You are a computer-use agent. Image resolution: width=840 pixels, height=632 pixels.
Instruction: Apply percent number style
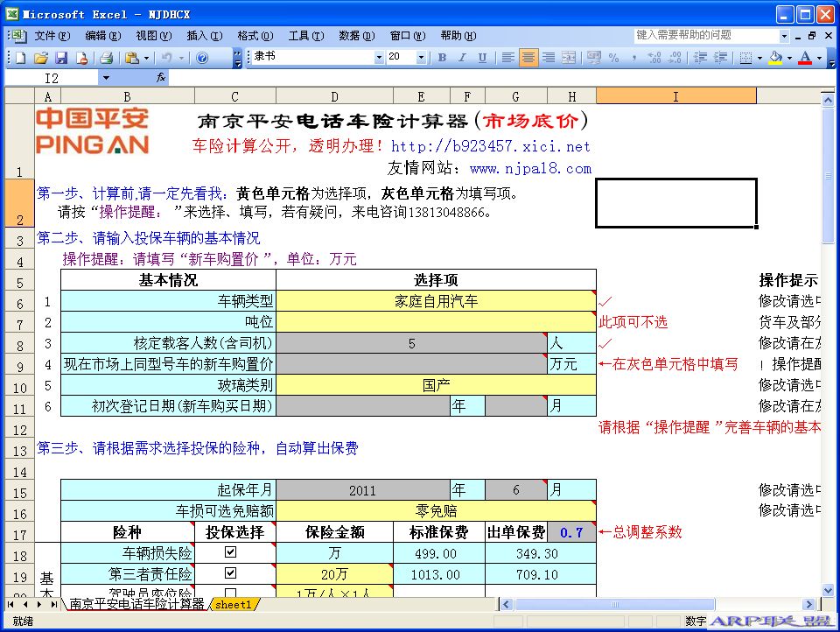[612, 59]
